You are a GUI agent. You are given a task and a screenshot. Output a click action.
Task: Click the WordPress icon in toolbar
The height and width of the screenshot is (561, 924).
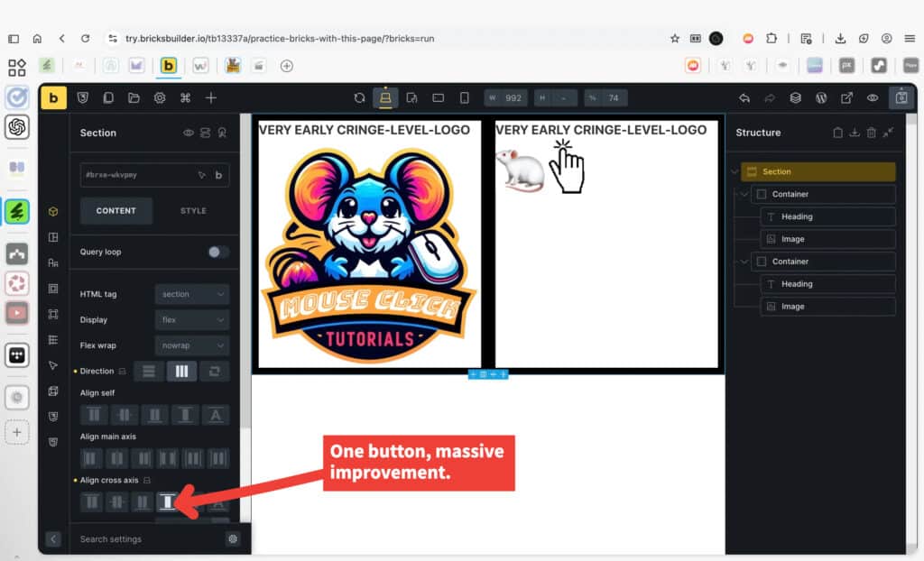pyautogui.click(x=821, y=98)
